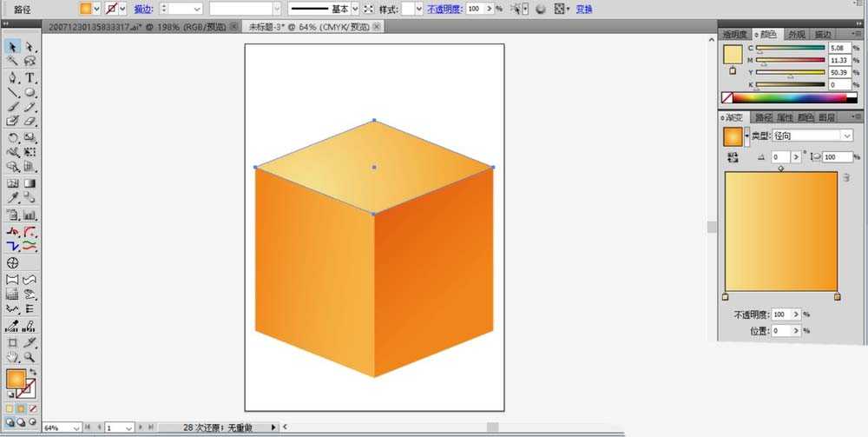This screenshot has width=868, height=437.
Task: Go to next artboard
Action: 141,427
